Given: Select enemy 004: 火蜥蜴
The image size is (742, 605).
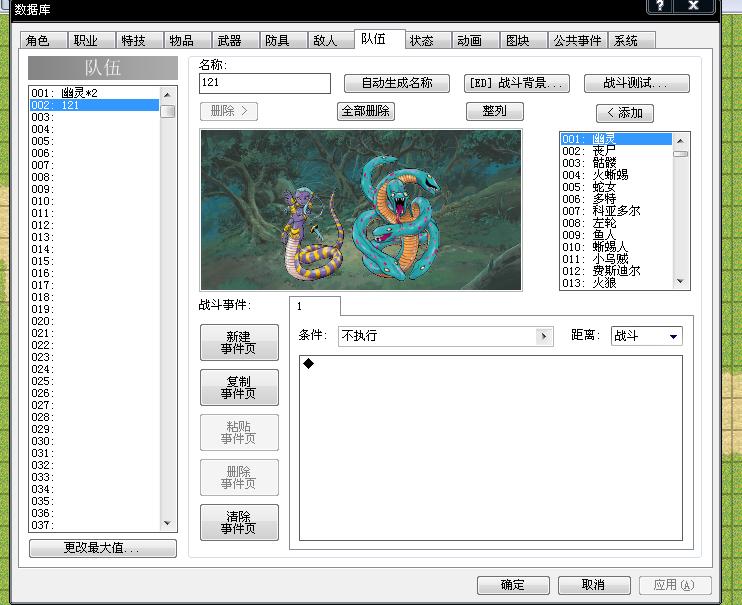Looking at the screenshot, I should pyautogui.click(x=616, y=175).
